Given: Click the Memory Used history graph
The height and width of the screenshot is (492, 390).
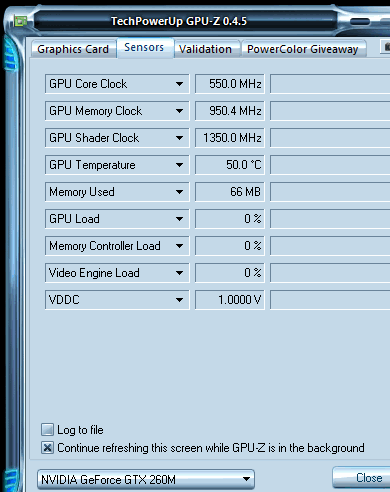Looking at the screenshot, I should pyautogui.click(x=330, y=192).
